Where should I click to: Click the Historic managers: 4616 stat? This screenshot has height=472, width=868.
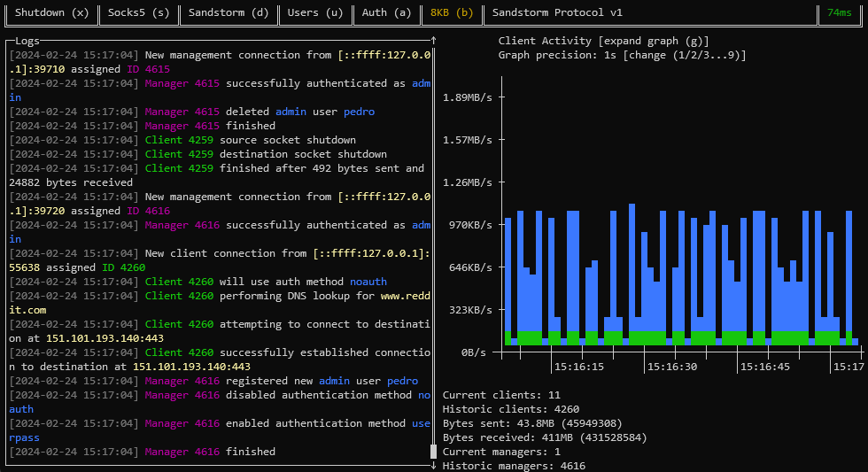coord(514,466)
